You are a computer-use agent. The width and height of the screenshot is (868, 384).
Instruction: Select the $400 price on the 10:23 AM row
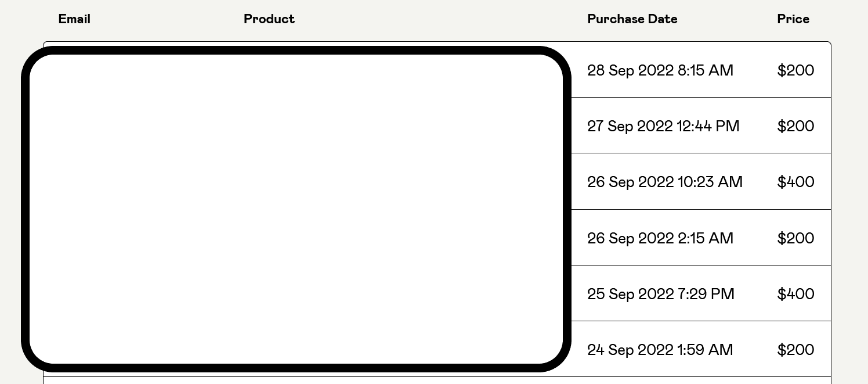coord(795,182)
